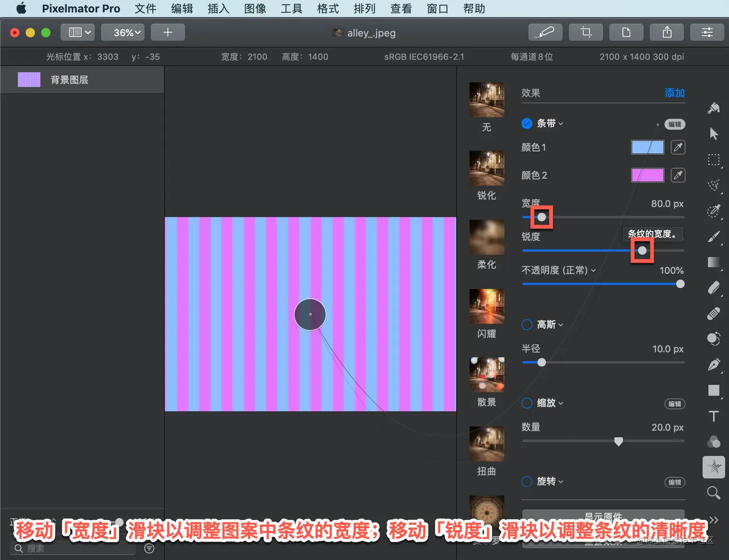The width and height of the screenshot is (729, 560).
Task: Open the 图像 menu
Action: [x=255, y=8]
